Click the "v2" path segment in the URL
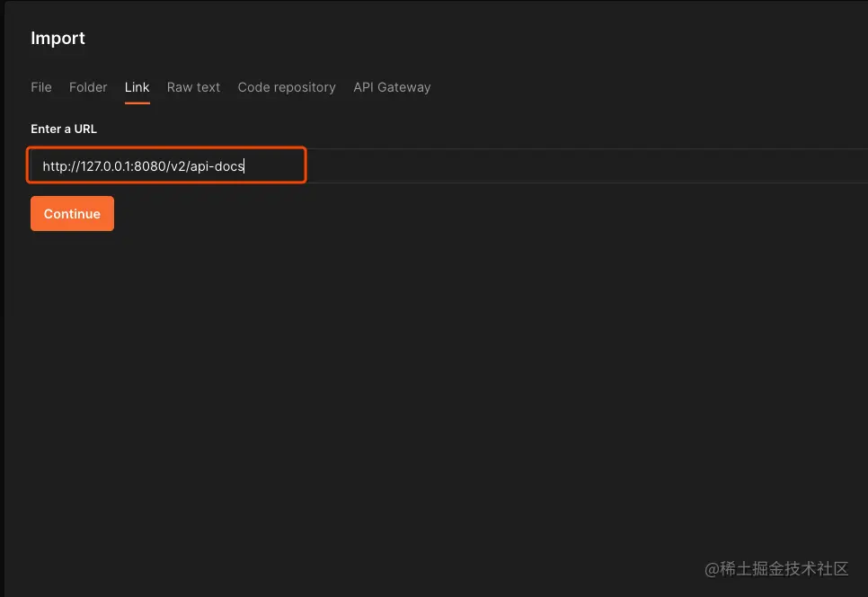Screen dimensions: 868x597 [176, 166]
